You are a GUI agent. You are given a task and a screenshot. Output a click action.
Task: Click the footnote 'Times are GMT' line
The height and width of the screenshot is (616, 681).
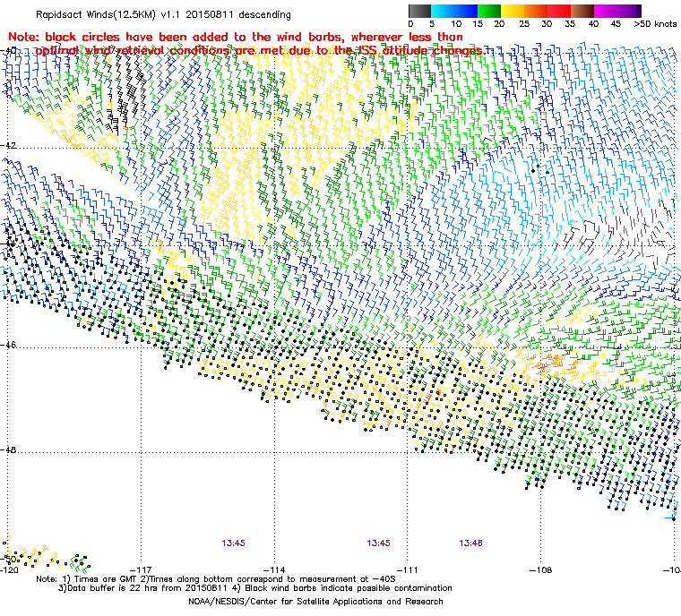click(x=216, y=579)
